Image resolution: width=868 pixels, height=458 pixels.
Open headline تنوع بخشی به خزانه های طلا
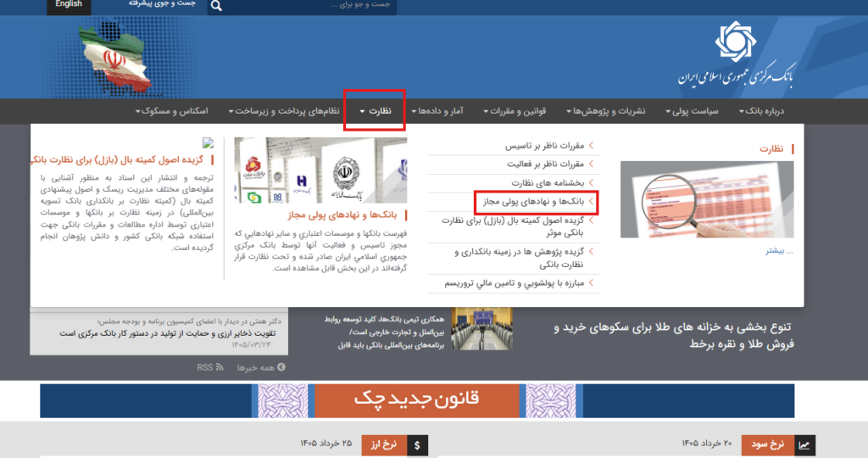coord(673,336)
